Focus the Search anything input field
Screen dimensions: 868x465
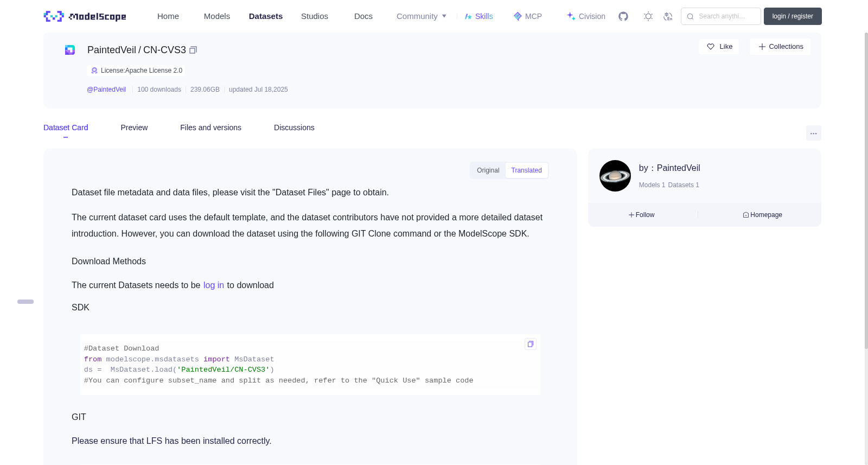[721, 16]
